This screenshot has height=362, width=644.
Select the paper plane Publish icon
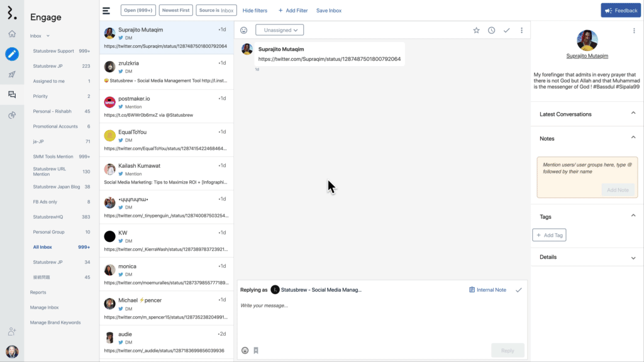tap(11, 74)
